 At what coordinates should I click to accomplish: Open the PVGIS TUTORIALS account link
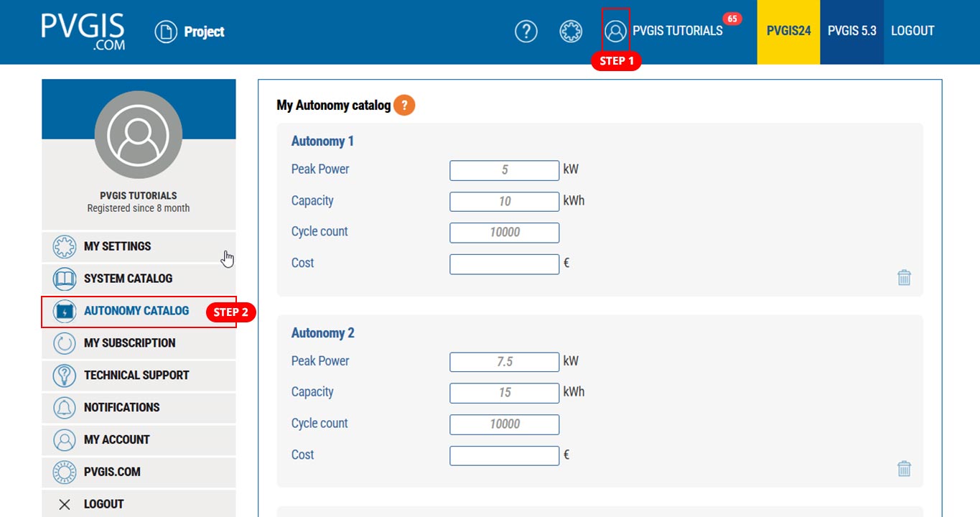click(676, 31)
